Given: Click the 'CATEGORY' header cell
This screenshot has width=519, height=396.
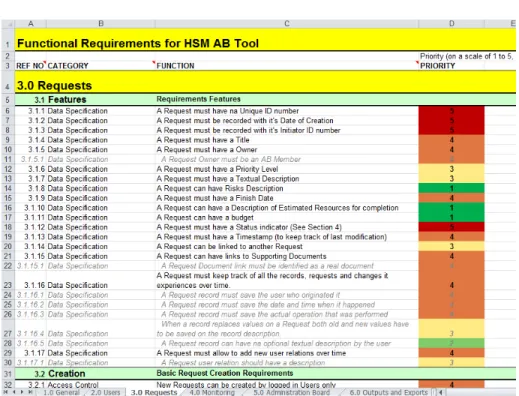Looking at the screenshot, I should click(101, 66).
